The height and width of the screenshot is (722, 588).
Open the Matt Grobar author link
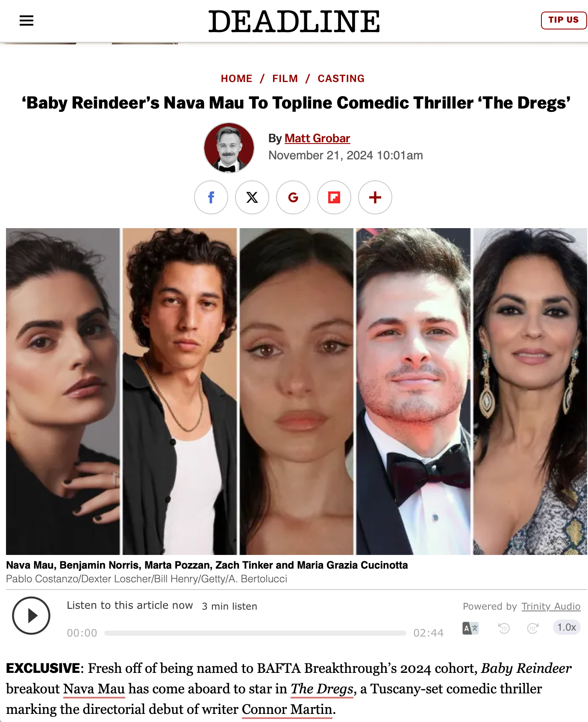tap(317, 138)
